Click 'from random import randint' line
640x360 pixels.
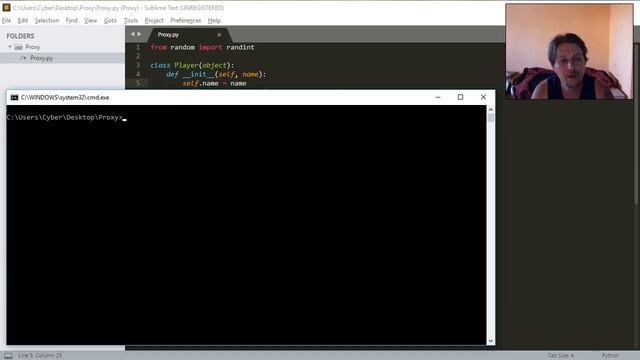click(x=202, y=47)
